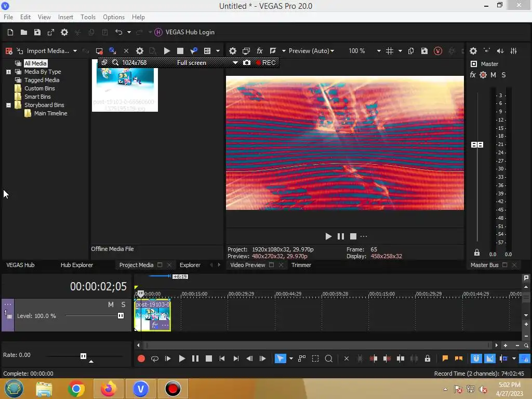Open Video Output FX in preview toolbar
This screenshot has width=532, height=399.
(x=260, y=51)
